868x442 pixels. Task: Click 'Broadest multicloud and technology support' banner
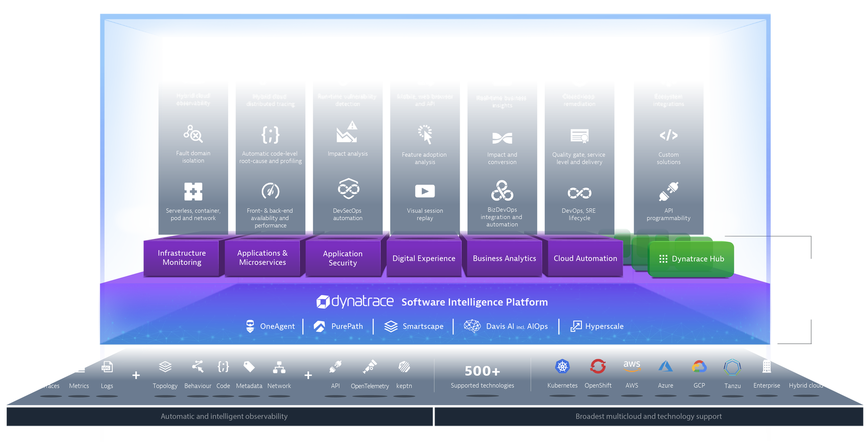648,416
